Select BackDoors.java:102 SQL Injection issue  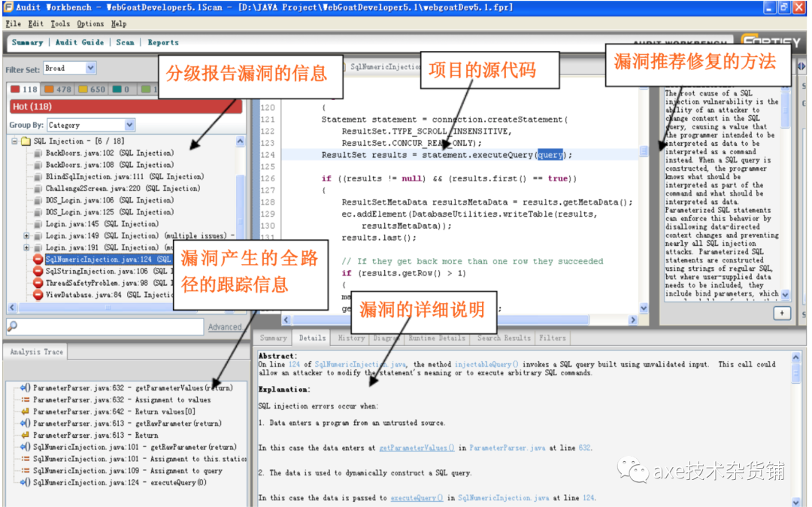pyautogui.click(x=109, y=153)
